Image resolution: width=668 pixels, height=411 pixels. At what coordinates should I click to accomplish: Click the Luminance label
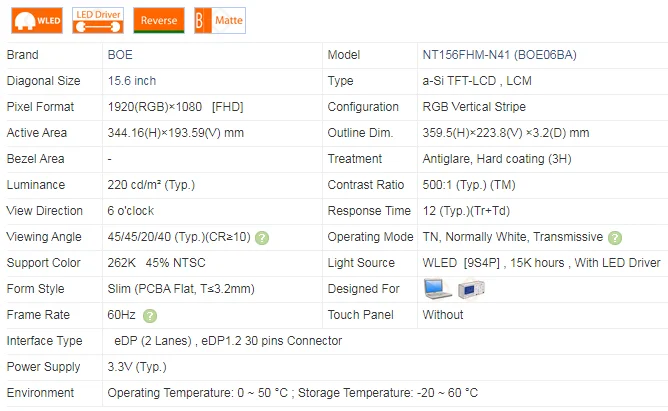(x=36, y=185)
